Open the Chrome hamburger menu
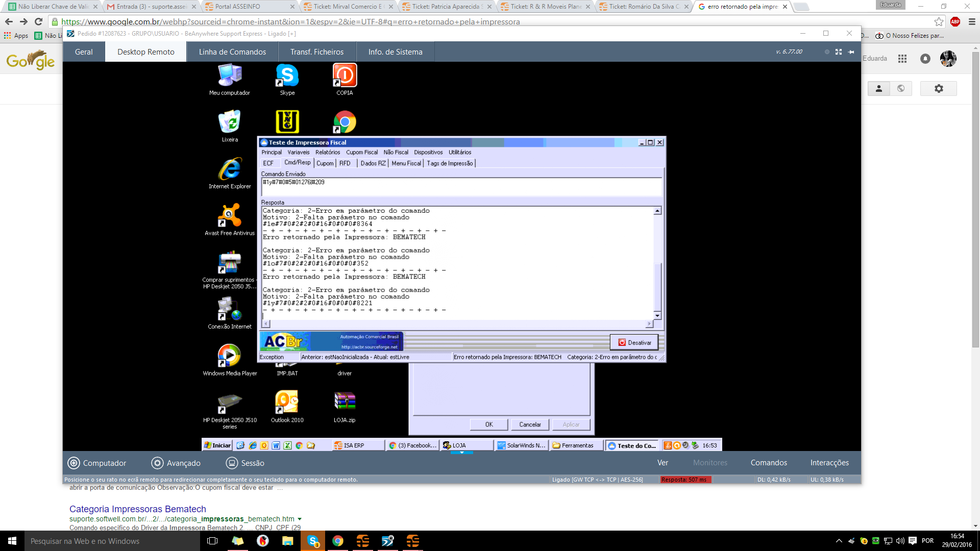 (x=972, y=21)
